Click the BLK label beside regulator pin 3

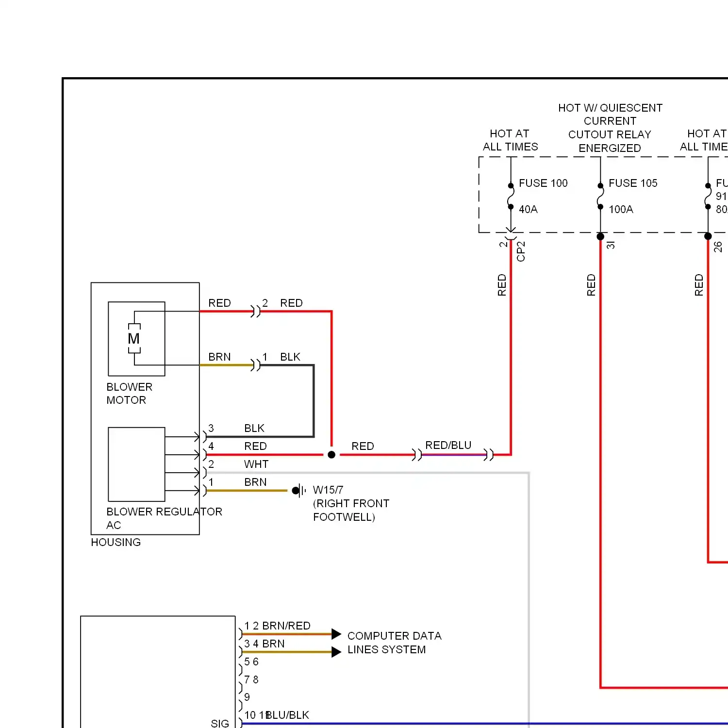254,428
